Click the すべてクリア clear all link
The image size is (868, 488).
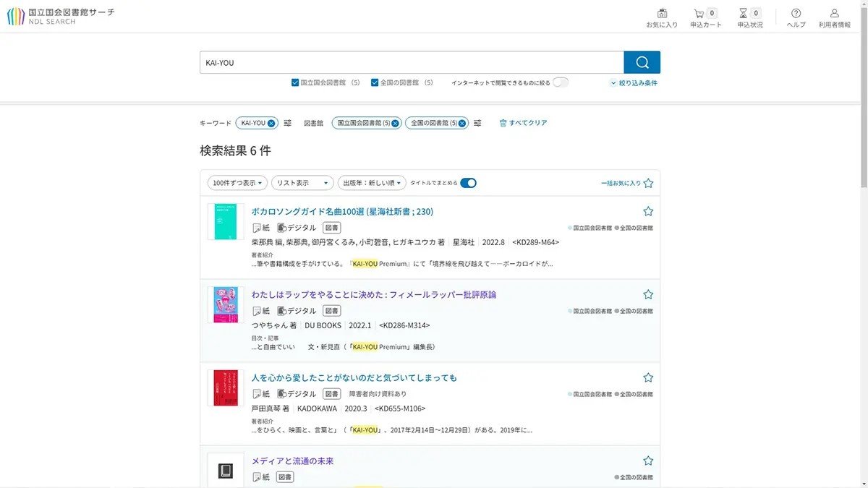tap(523, 123)
